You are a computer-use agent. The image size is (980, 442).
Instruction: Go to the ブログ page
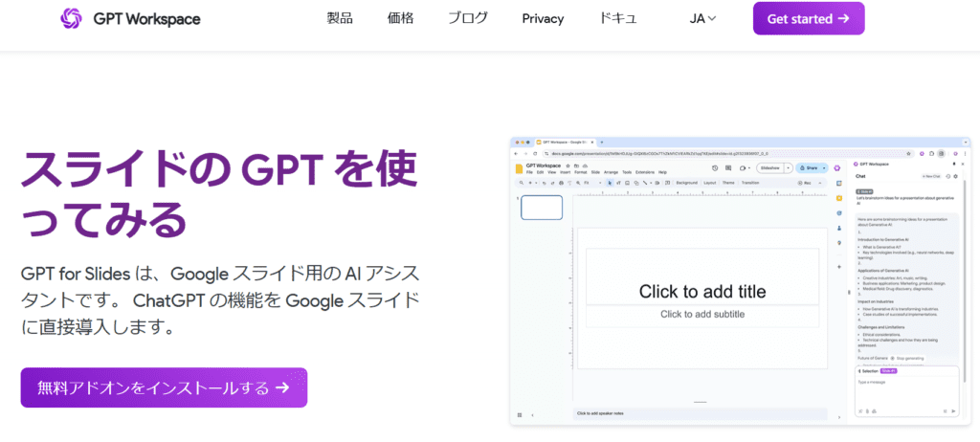[x=468, y=19]
